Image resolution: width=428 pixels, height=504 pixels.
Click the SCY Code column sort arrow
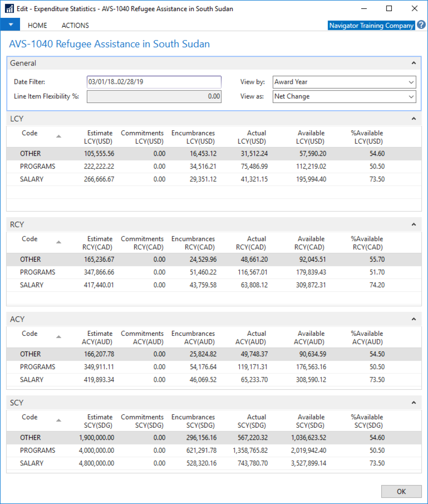click(58, 420)
